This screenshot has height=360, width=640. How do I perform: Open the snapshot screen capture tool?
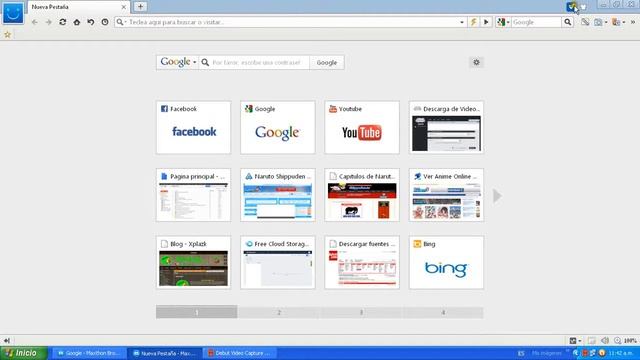[x=598, y=22]
